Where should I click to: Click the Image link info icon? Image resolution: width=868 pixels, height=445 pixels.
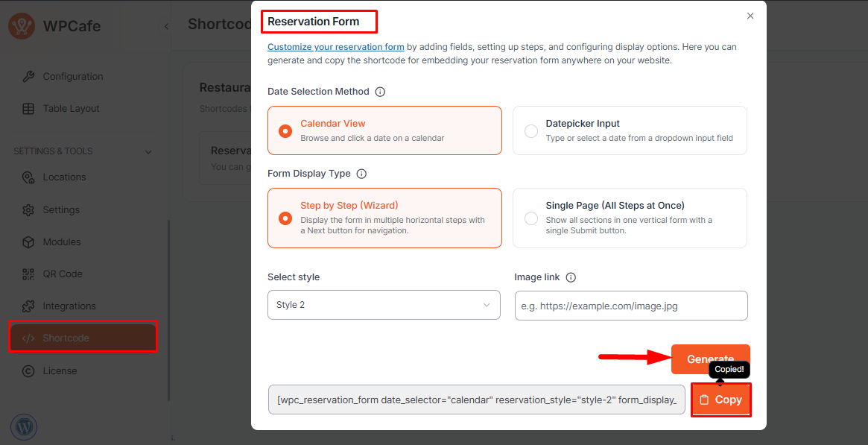(571, 277)
